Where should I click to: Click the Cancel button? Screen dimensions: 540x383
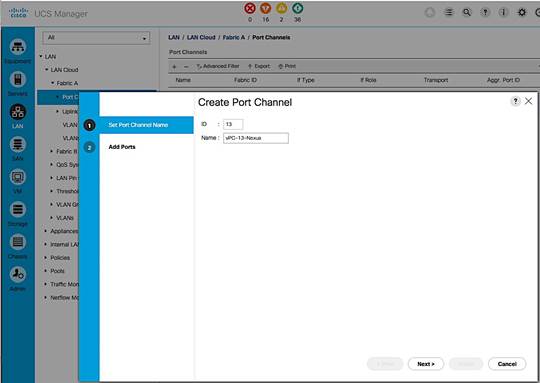[507, 364]
